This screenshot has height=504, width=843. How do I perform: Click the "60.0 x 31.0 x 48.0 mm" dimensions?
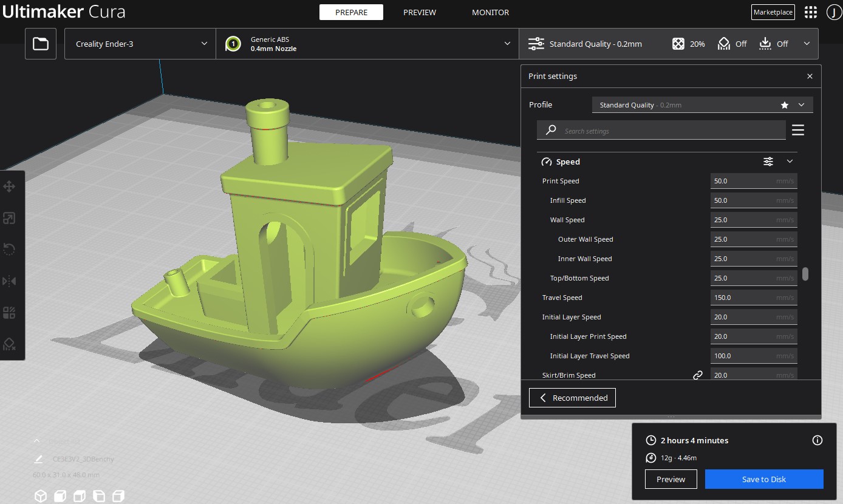click(66, 475)
